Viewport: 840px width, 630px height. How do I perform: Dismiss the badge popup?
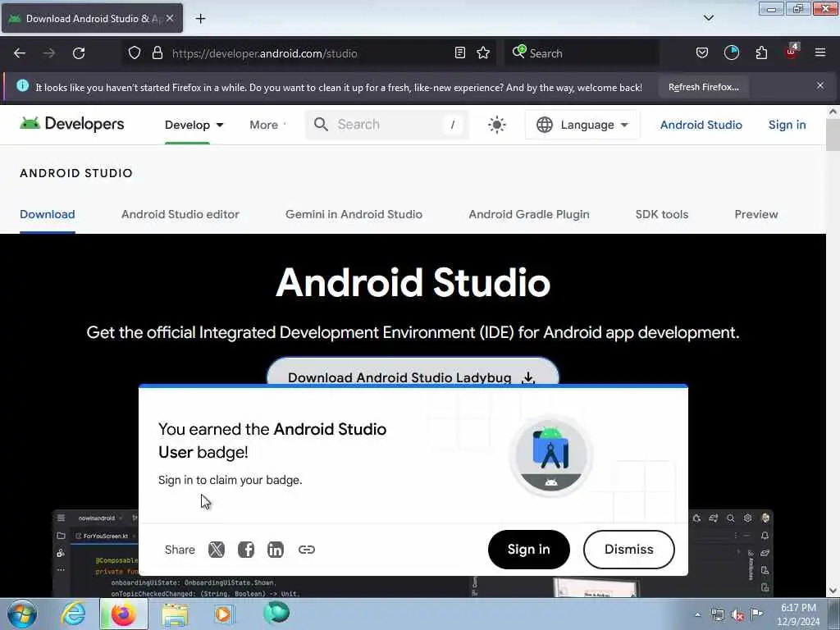tap(629, 550)
